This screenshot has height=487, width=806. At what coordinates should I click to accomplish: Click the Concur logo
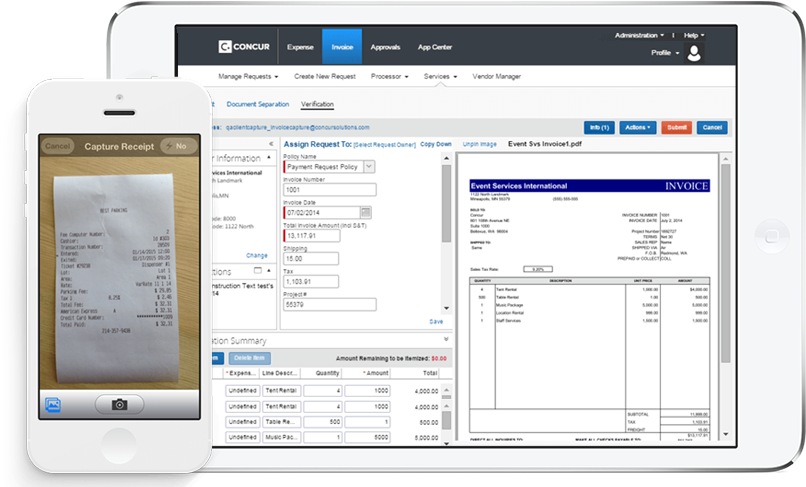point(247,47)
